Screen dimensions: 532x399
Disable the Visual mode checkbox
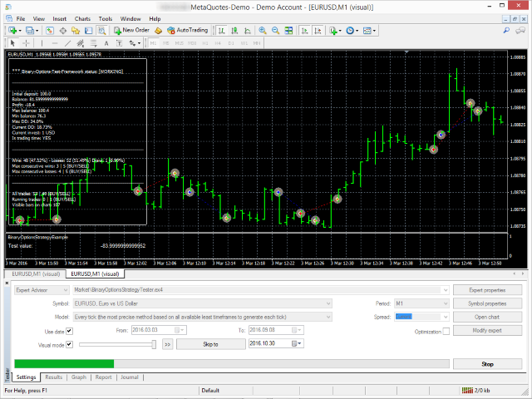(x=69, y=344)
